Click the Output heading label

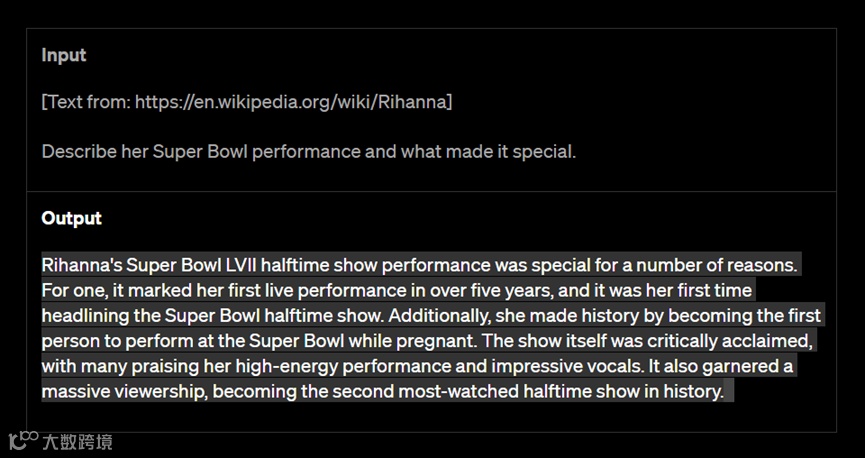[x=72, y=218]
